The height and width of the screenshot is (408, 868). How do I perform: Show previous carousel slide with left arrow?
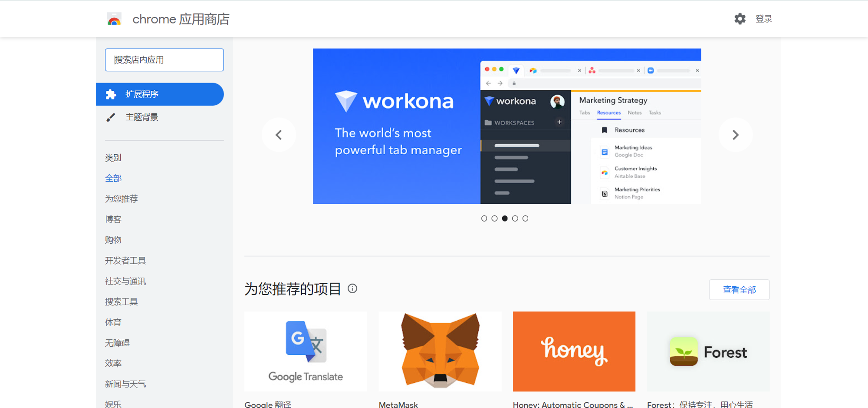(279, 135)
